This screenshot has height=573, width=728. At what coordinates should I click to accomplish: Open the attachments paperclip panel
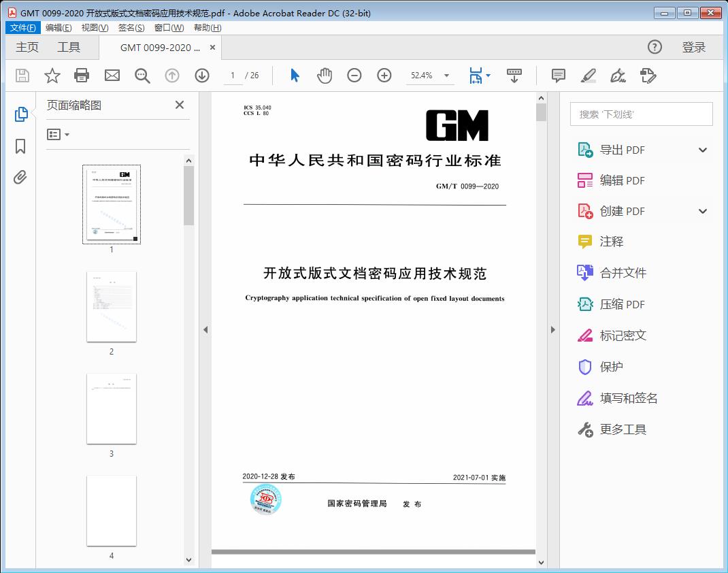pos(20,178)
